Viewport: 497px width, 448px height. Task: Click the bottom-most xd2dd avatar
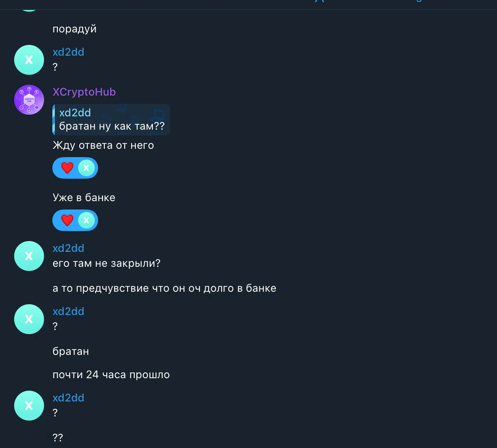(29, 406)
